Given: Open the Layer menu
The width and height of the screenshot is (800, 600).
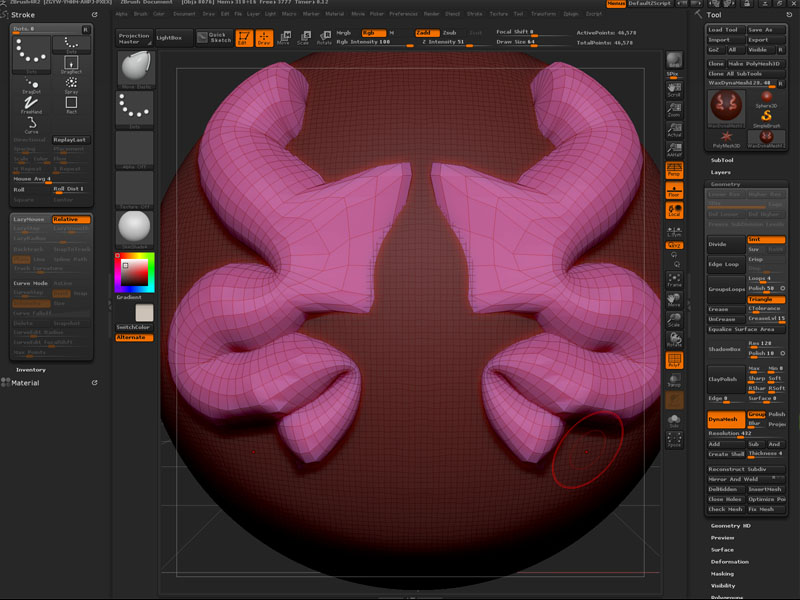Looking at the screenshot, I should click(253, 14).
